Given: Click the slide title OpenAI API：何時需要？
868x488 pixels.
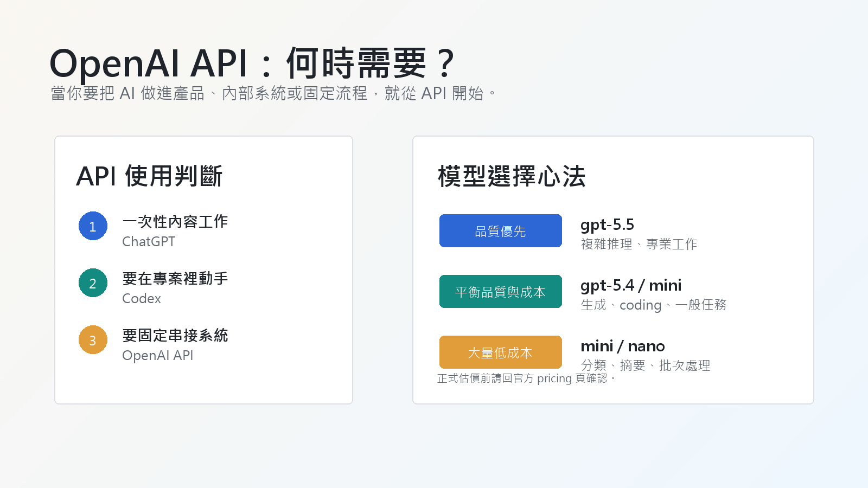Looking at the screenshot, I should (x=252, y=63).
